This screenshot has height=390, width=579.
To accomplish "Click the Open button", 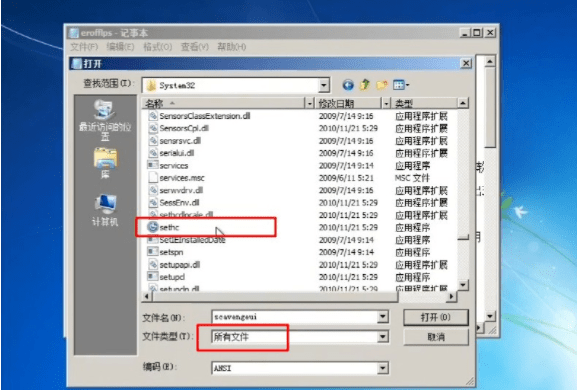I will click(436, 317).
